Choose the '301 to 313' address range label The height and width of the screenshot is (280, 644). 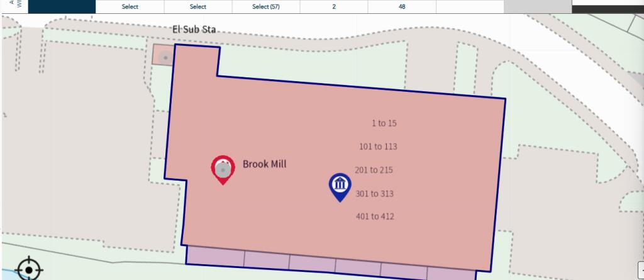[x=374, y=194]
